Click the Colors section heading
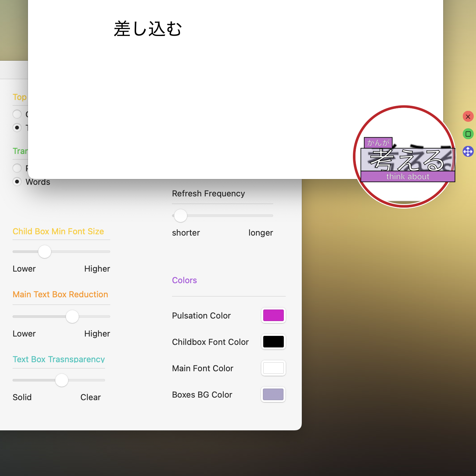This screenshot has height=476, width=476. tap(184, 280)
